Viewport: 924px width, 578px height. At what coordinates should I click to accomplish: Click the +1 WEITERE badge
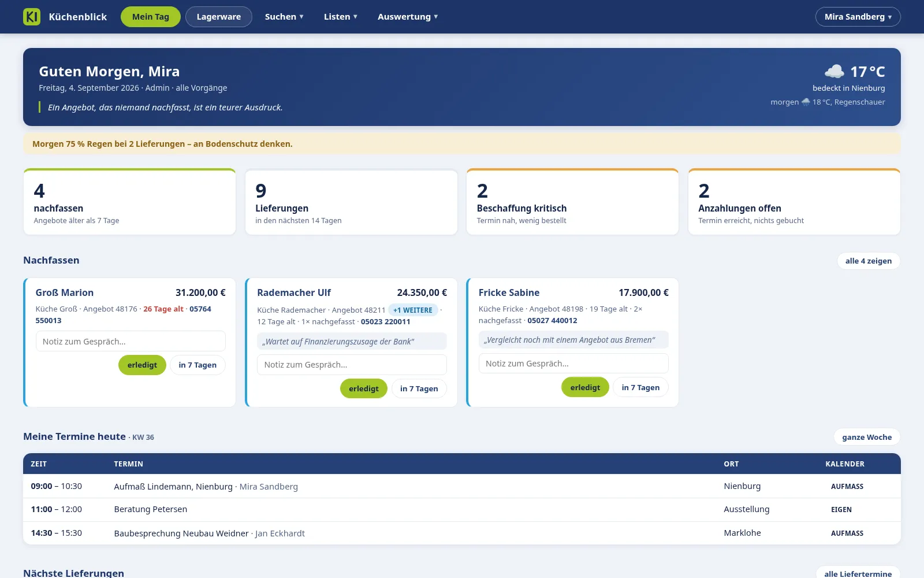click(x=413, y=310)
